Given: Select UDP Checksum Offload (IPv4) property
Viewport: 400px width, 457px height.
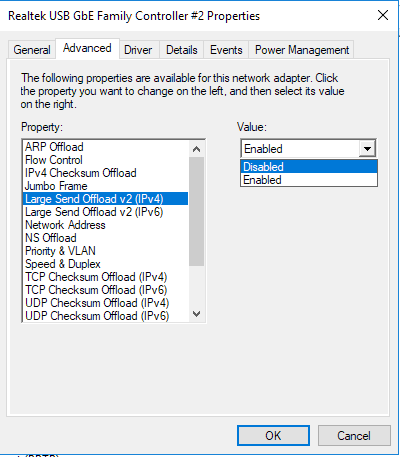Looking at the screenshot, I should point(97,303).
